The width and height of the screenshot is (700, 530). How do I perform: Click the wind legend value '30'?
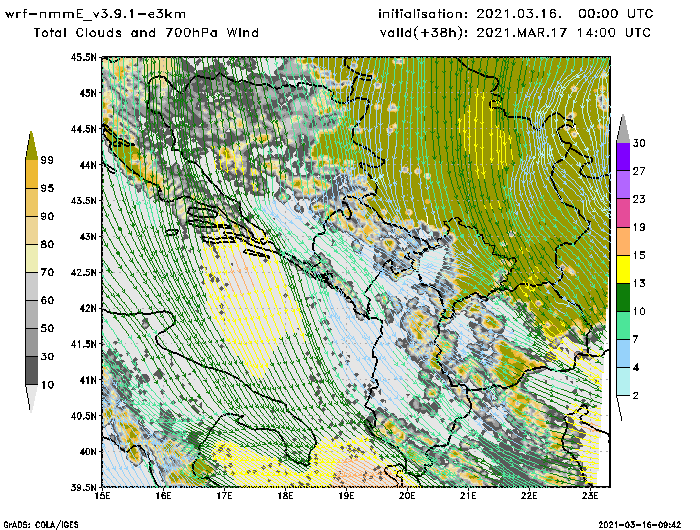(x=639, y=143)
